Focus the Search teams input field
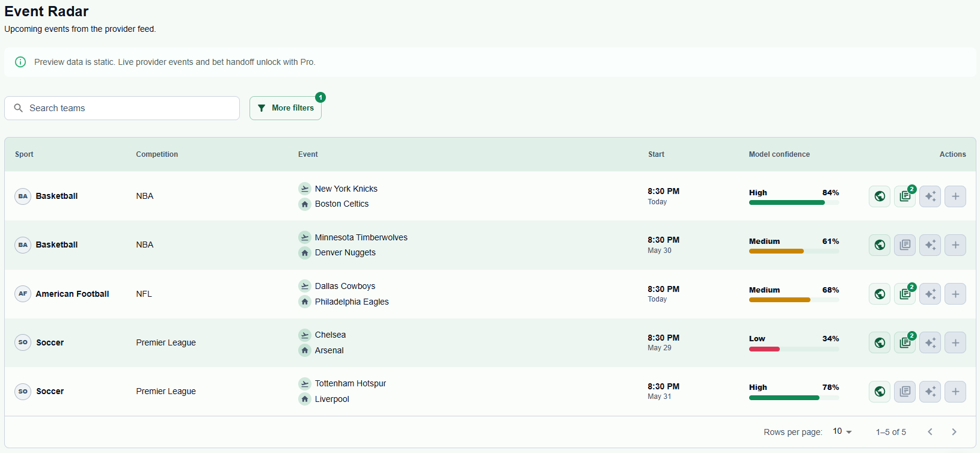 click(122, 108)
